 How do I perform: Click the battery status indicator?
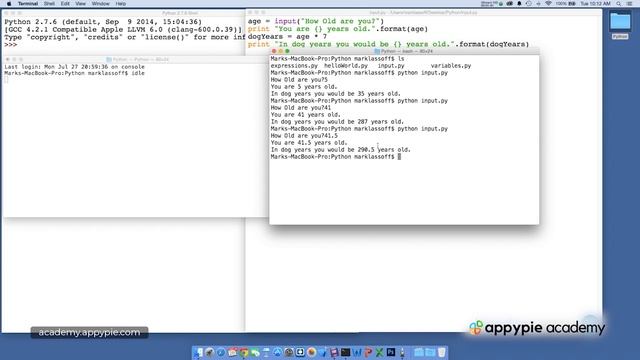[x=565, y=4]
